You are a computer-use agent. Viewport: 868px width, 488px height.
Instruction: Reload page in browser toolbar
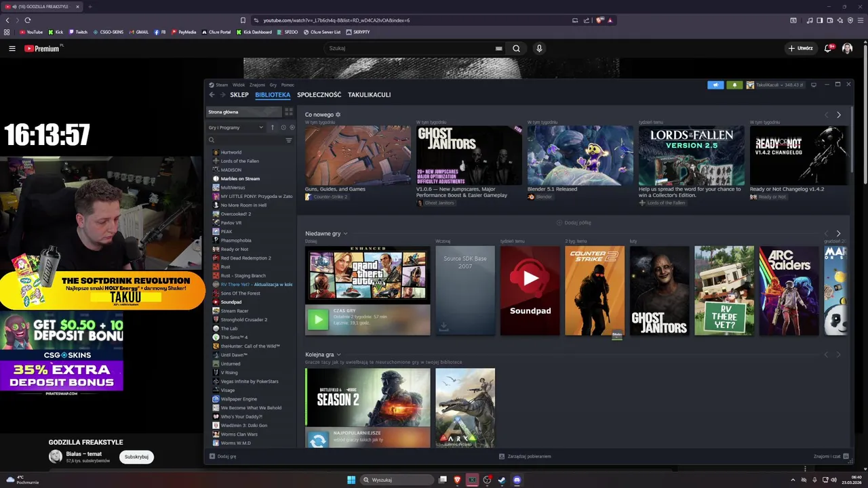point(28,20)
